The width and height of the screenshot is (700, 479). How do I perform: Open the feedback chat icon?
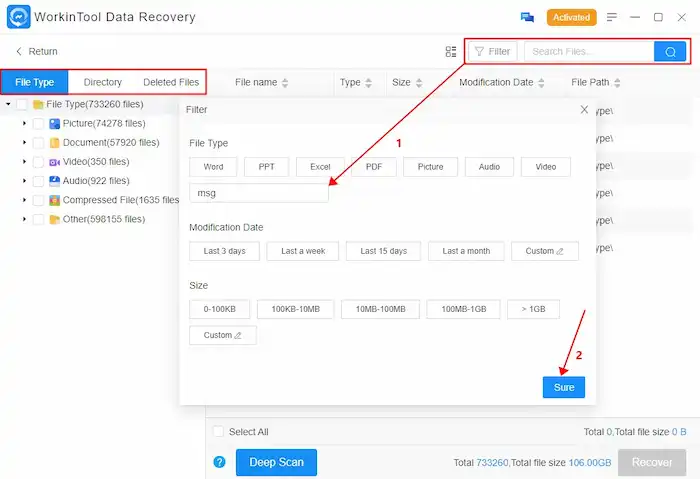tap(527, 17)
